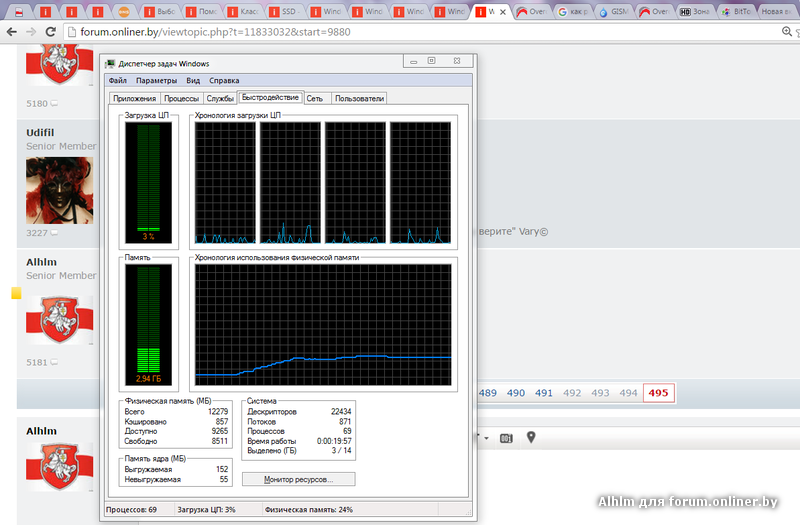Click the counter icon beside the map pin
This screenshot has width=800, height=525.
tap(506, 438)
